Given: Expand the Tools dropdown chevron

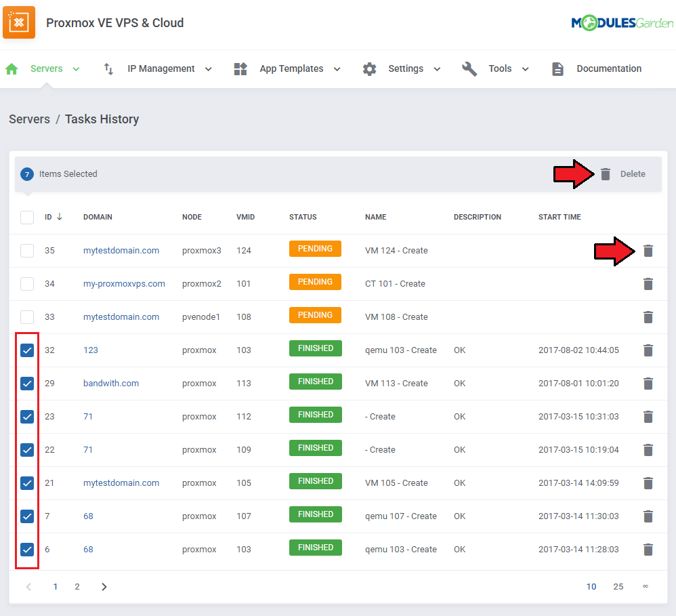Looking at the screenshot, I should tap(525, 69).
